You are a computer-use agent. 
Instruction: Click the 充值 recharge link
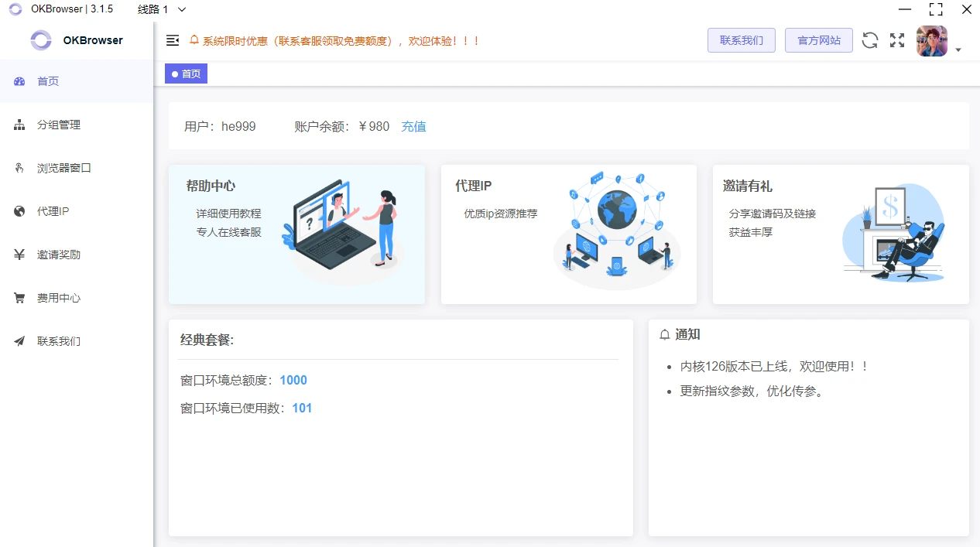tap(413, 126)
